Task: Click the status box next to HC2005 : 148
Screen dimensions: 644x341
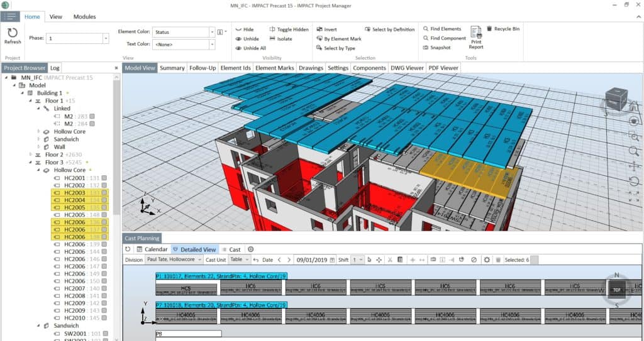Action: (x=104, y=215)
